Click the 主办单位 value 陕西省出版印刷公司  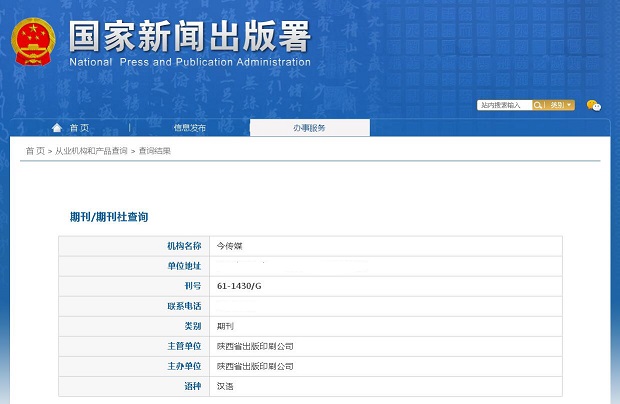(255, 366)
